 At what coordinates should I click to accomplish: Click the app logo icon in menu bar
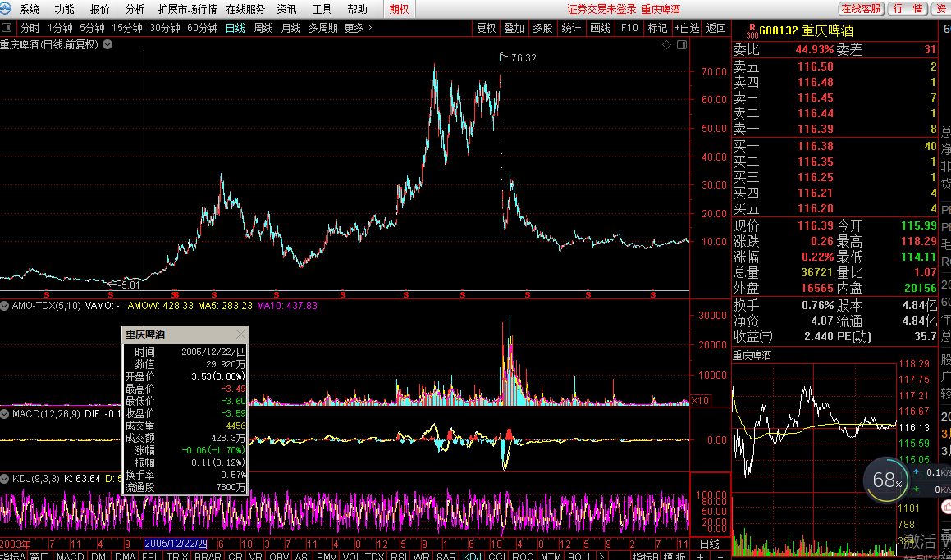[7, 9]
